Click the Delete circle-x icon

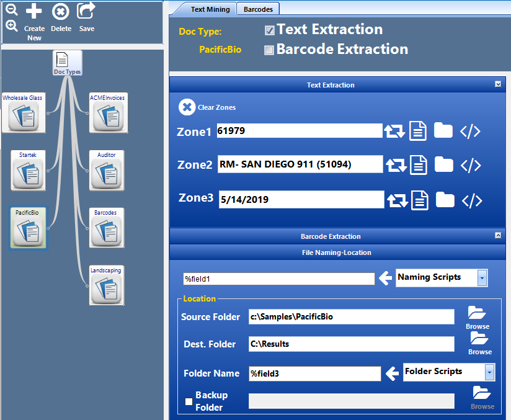(61, 12)
